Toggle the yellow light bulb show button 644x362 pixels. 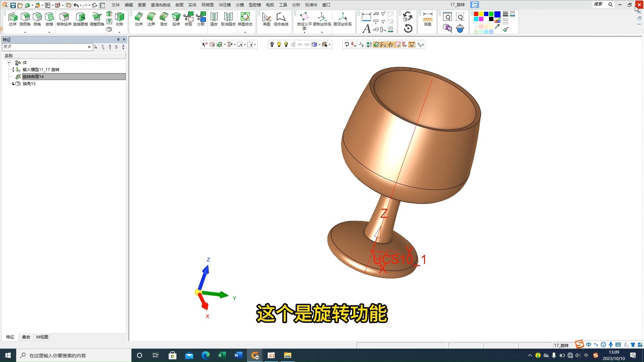pyautogui.click(x=279, y=45)
